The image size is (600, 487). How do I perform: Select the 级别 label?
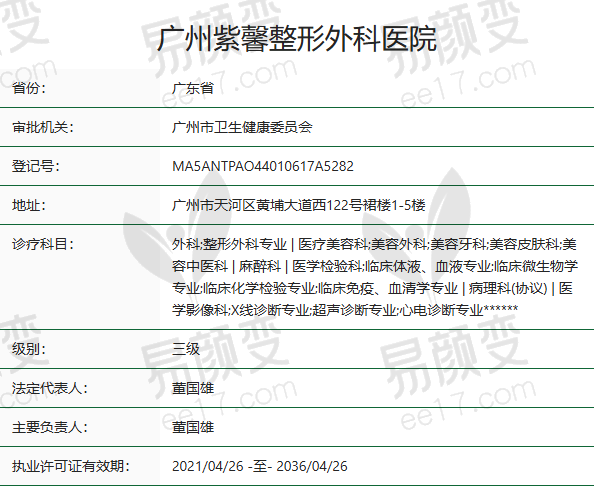[x=29, y=349]
